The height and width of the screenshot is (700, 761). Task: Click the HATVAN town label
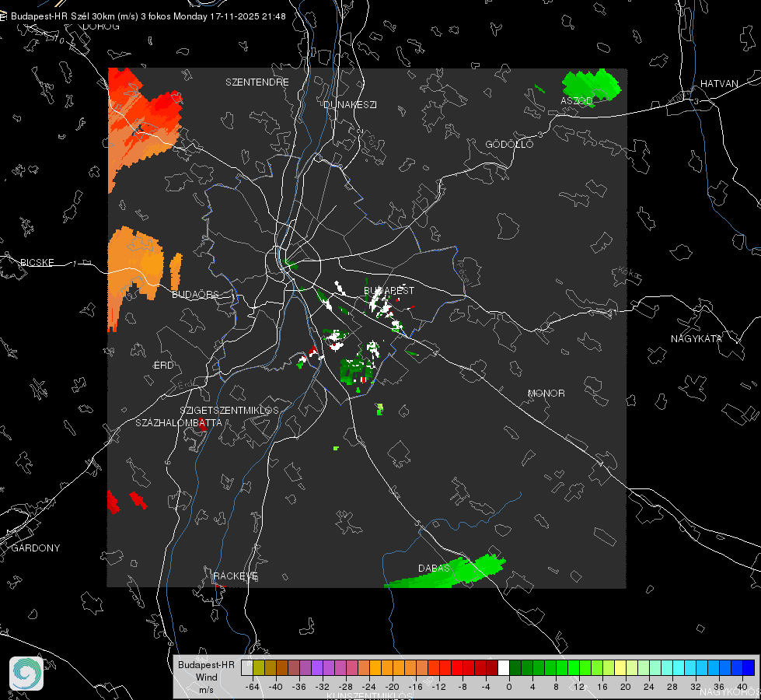pyautogui.click(x=719, y=83)
